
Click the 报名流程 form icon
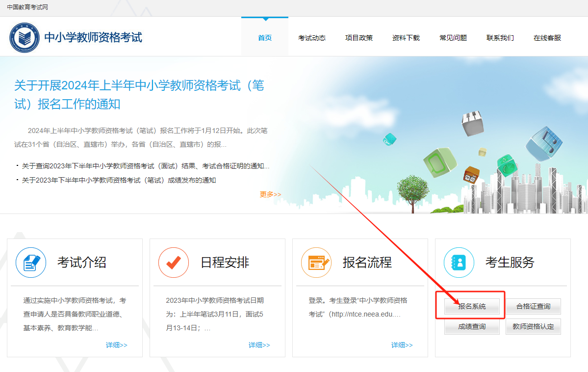(316, 263)
